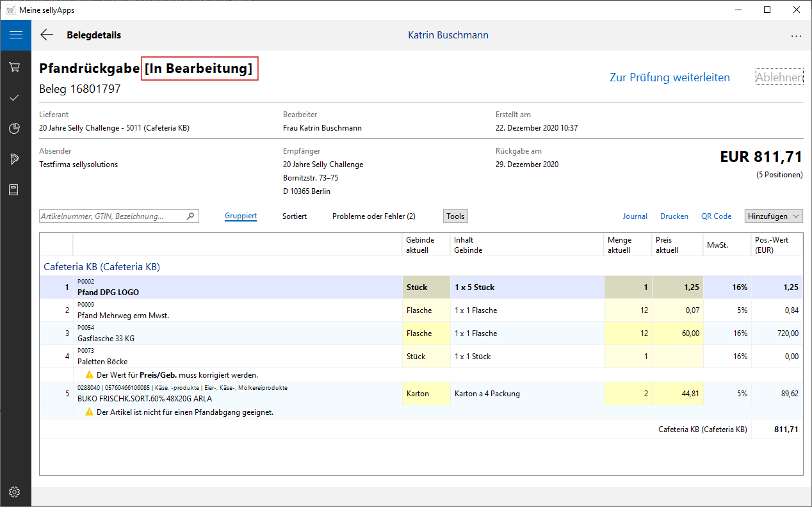Open settings gear in sidebar
The width and height of the screenshot is (812, 507).
pos(15,492)
